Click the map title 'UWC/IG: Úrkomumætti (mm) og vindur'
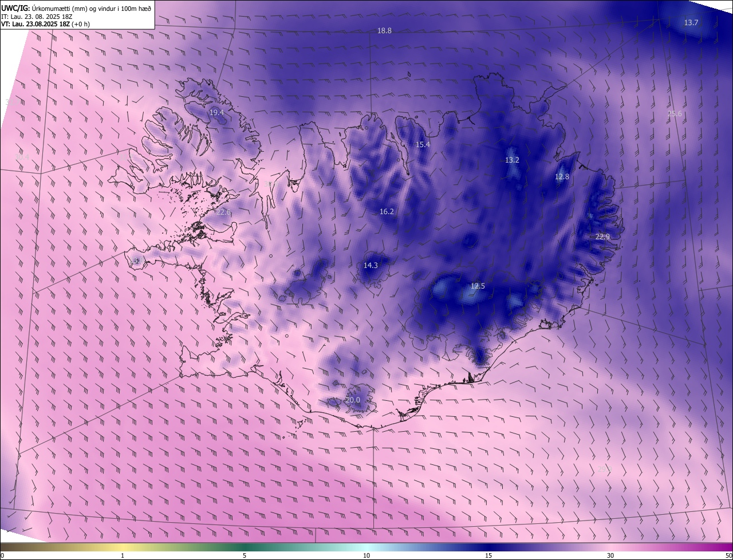Image resolution: width=733 pixels, height=560 pixels. (76, 8)
